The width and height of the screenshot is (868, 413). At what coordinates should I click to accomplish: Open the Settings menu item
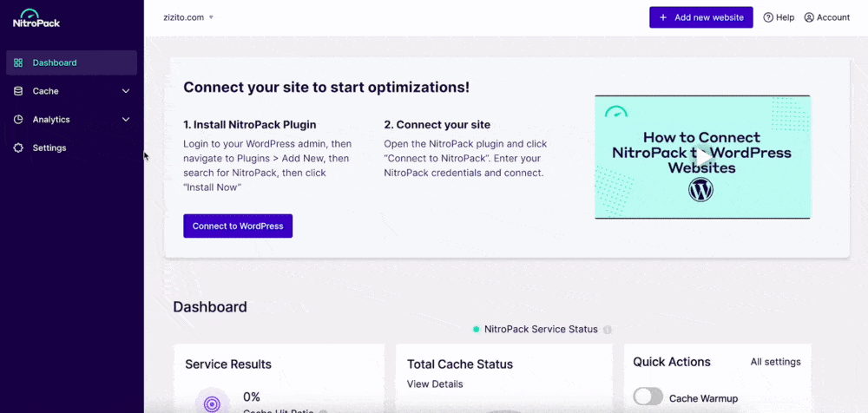point(49,148)
